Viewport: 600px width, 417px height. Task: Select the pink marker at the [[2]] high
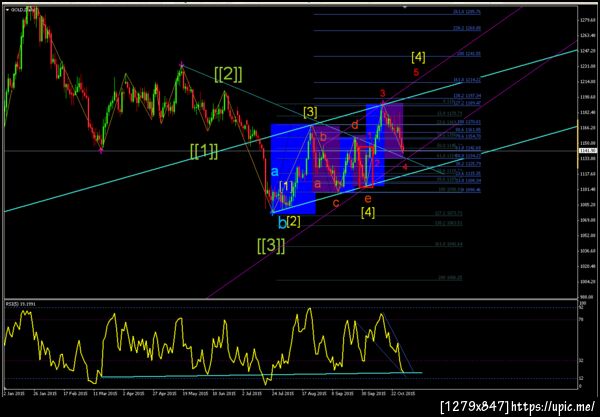[x=182, y=65]
